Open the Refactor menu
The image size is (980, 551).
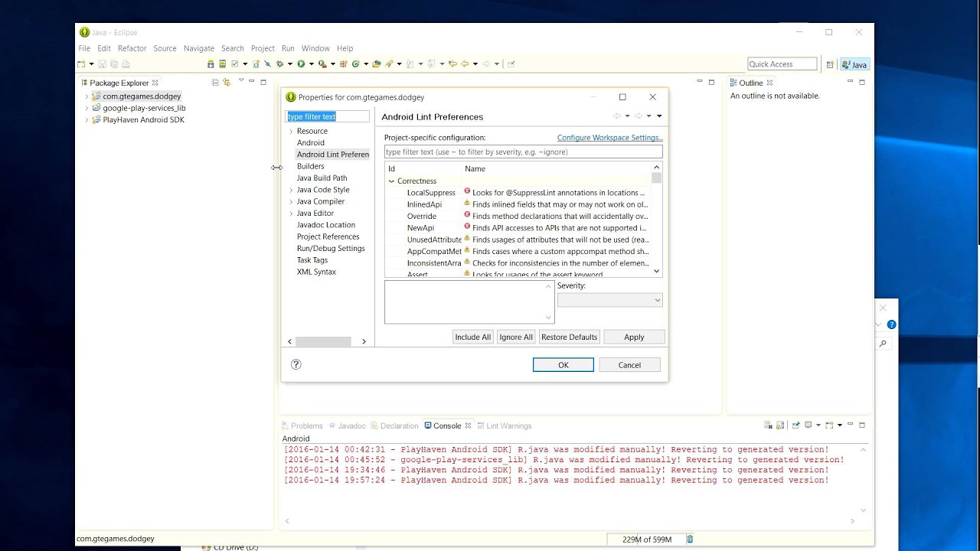point(132,48)
